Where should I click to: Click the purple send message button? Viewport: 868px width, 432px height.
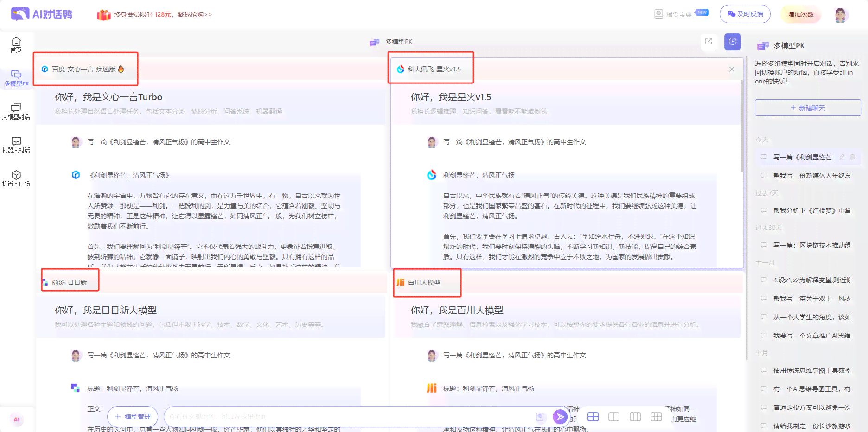point(560,417)
